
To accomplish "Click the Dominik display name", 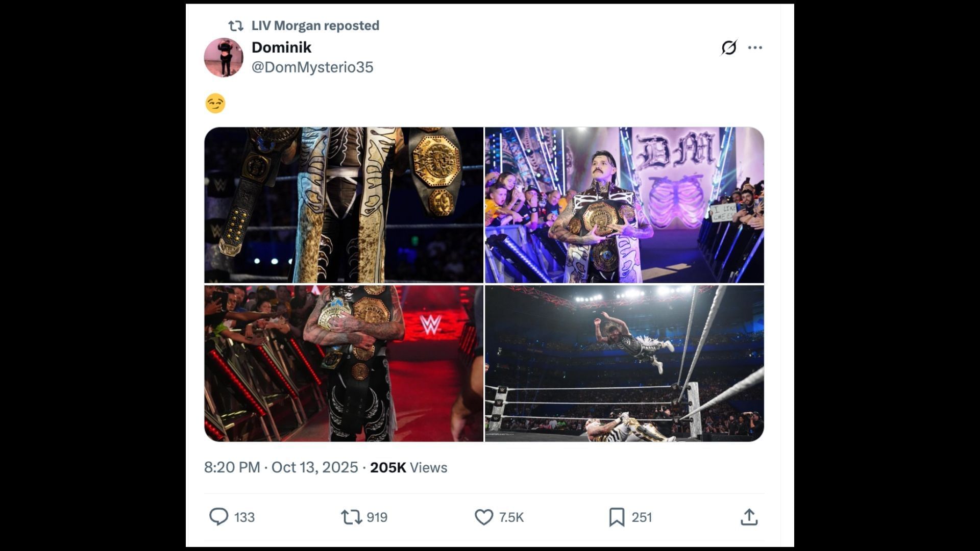I will (x=281, y=47).
